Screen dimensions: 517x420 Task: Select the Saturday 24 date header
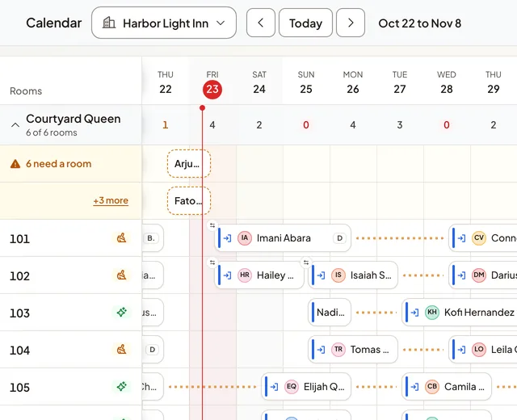point(259,82)
